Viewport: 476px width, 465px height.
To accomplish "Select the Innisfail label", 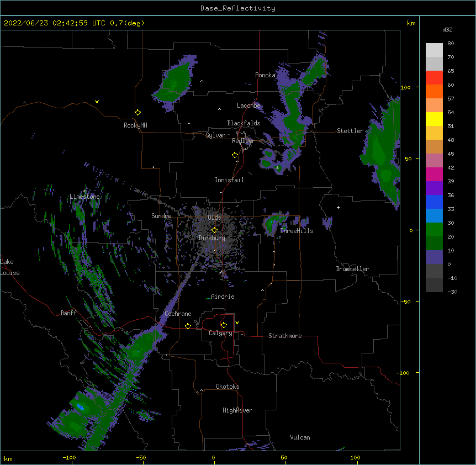I will pos(229,180).
